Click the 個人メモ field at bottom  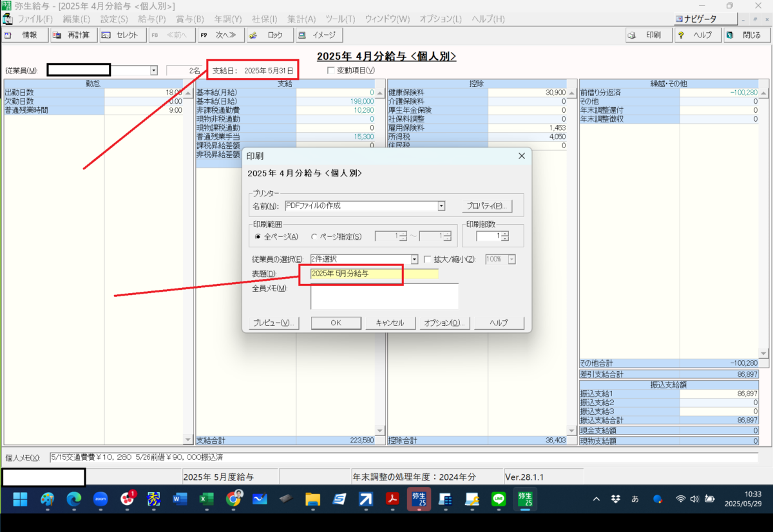coord(404,457)
